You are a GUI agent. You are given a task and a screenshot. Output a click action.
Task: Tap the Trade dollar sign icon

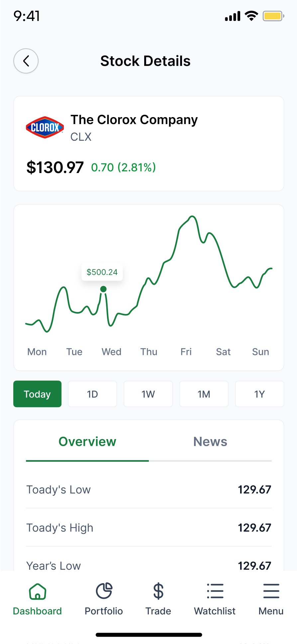click(158, 591)
